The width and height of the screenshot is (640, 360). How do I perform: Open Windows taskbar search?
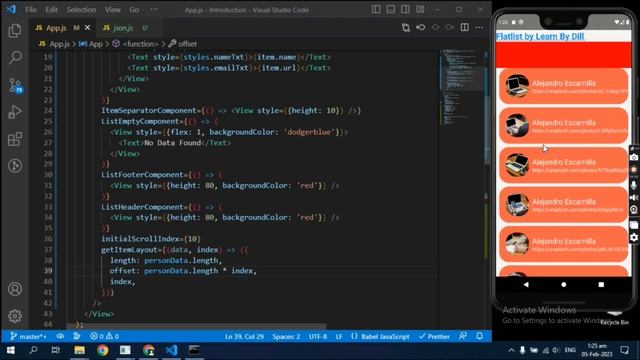[x=33, y=350]
